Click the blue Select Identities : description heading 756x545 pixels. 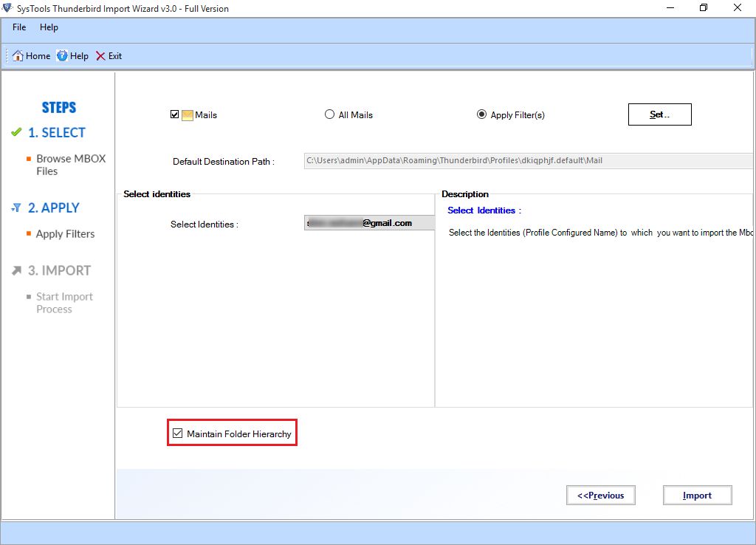point(484,210)
